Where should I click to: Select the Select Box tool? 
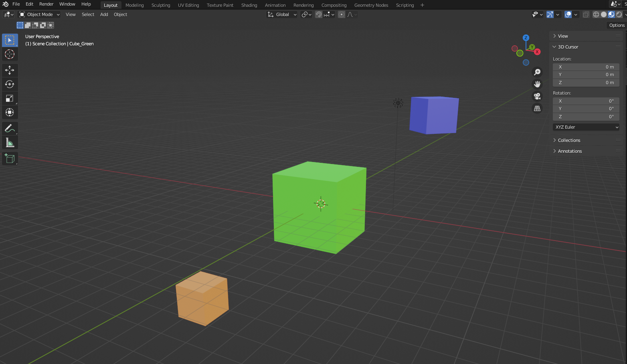tap(10, 40)
